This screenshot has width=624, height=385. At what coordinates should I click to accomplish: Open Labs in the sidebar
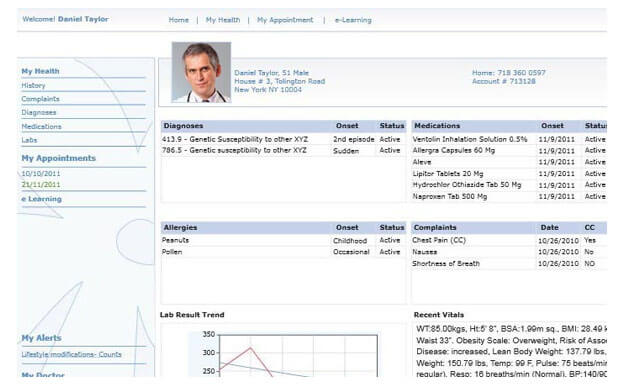coord(29,140)
